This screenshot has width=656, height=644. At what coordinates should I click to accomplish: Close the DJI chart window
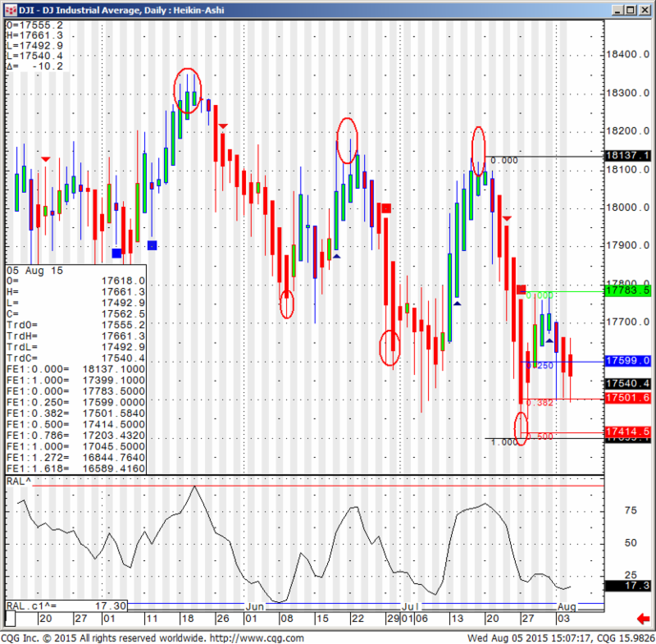tap(645, 10)
